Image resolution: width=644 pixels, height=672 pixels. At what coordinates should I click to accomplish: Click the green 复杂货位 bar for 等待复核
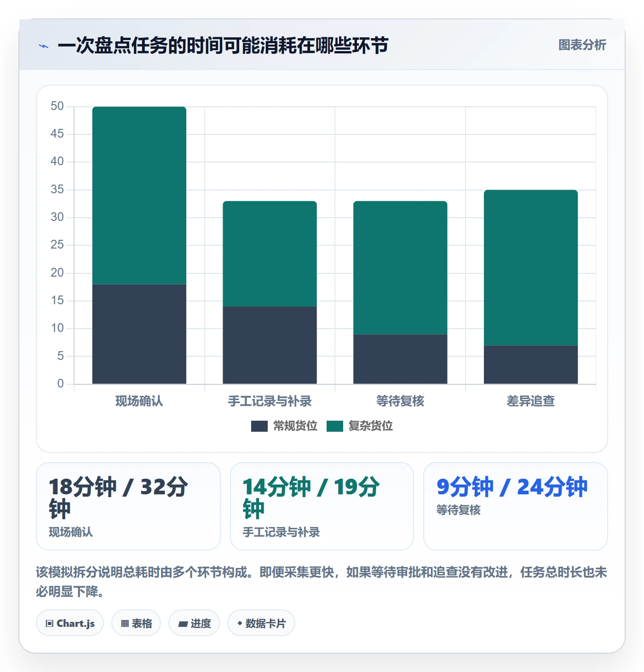(400, 267)
